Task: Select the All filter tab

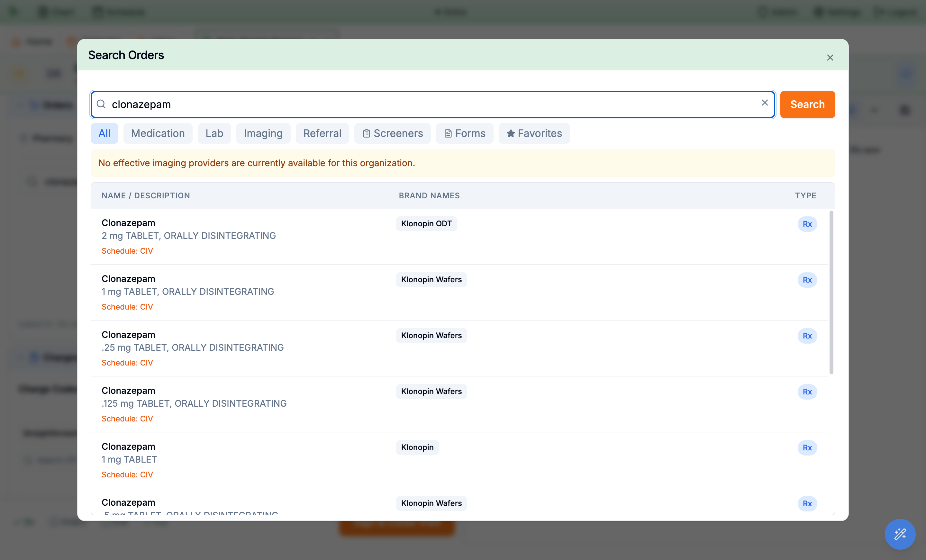Action: pyautogui.click(x=104, y=133)
